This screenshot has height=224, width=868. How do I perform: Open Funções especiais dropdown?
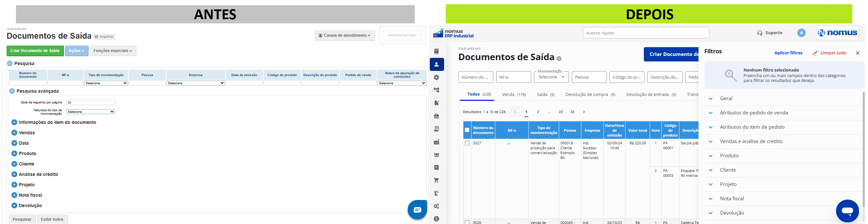click(113, 51)
